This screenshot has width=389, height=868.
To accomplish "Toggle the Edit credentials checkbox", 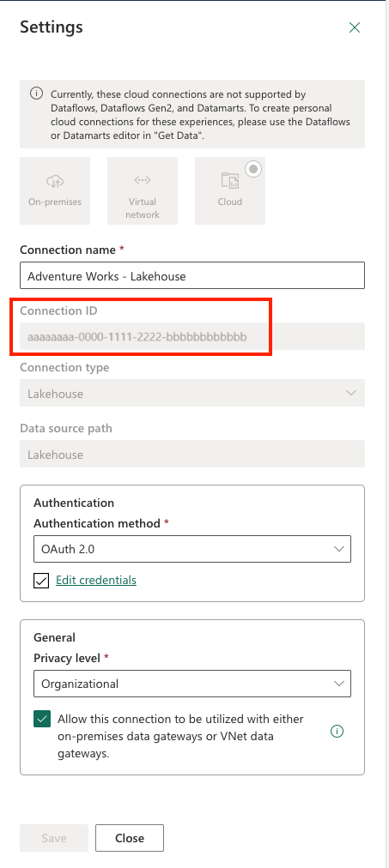I will coord(41,581).
